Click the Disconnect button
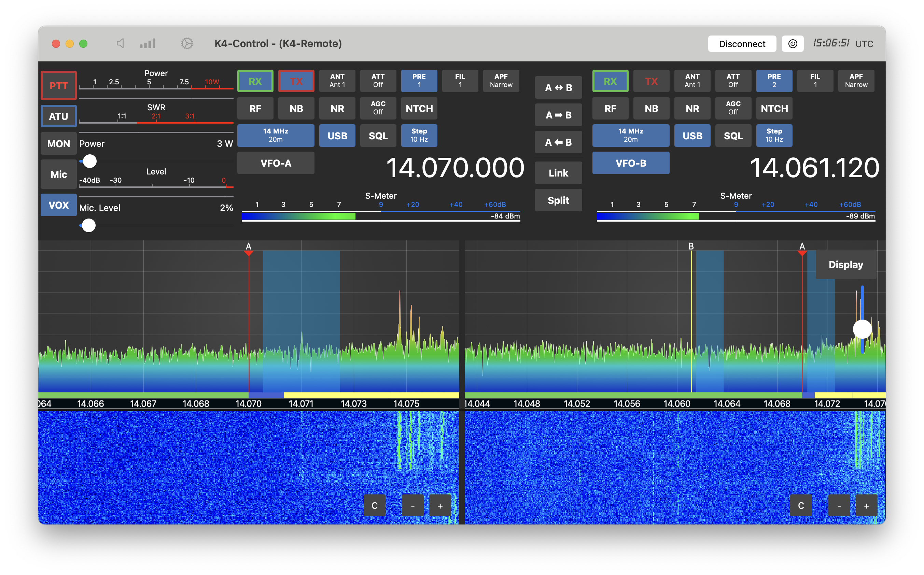 [x=742, y=44]
